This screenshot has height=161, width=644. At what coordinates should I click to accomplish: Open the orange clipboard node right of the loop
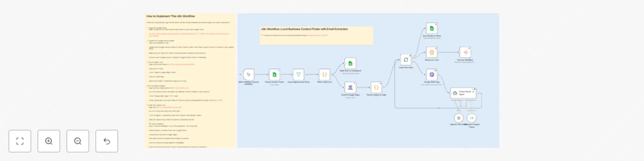pos(432,52)
